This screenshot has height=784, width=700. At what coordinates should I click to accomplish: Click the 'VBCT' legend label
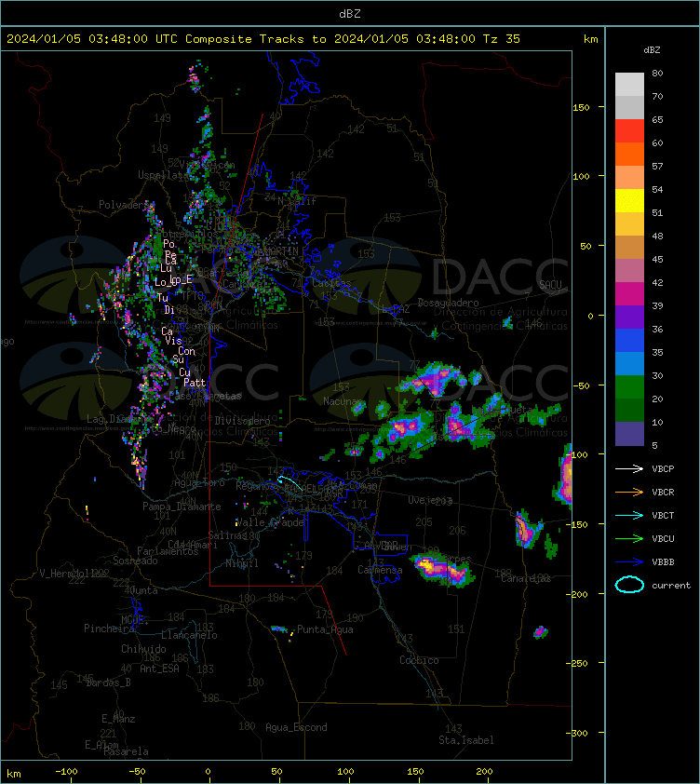[x=663, y=516]
